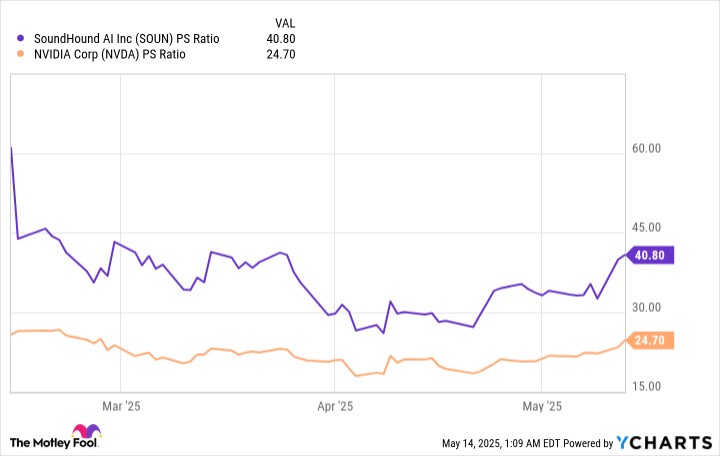The height and width of the screenshot is (456, 720).
Task: Click the VAL column header
Action: click(x=285, y=23)
